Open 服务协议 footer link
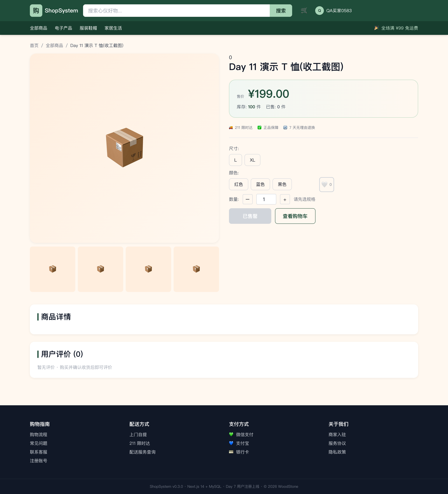Screen dimensions: 448x494 coord(337,443)
